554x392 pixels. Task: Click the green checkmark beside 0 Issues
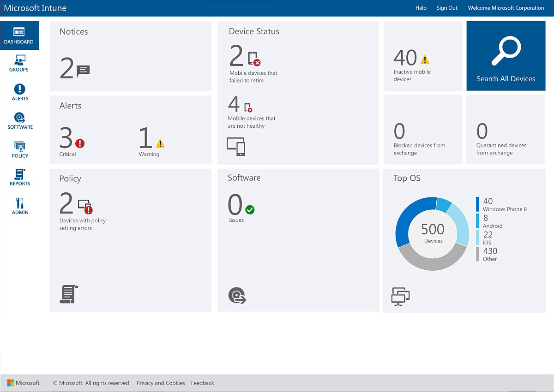tap(250, 210)
